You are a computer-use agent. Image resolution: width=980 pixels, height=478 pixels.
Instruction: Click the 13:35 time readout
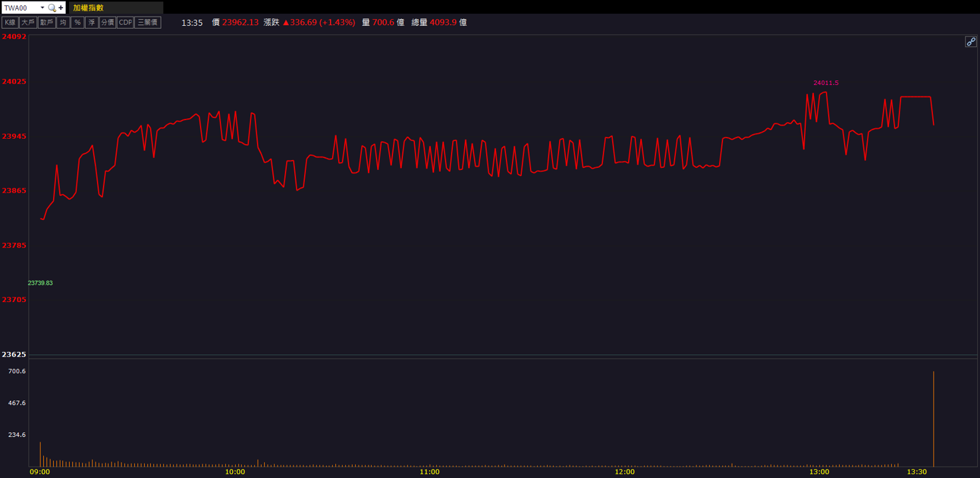click(192, 23)
